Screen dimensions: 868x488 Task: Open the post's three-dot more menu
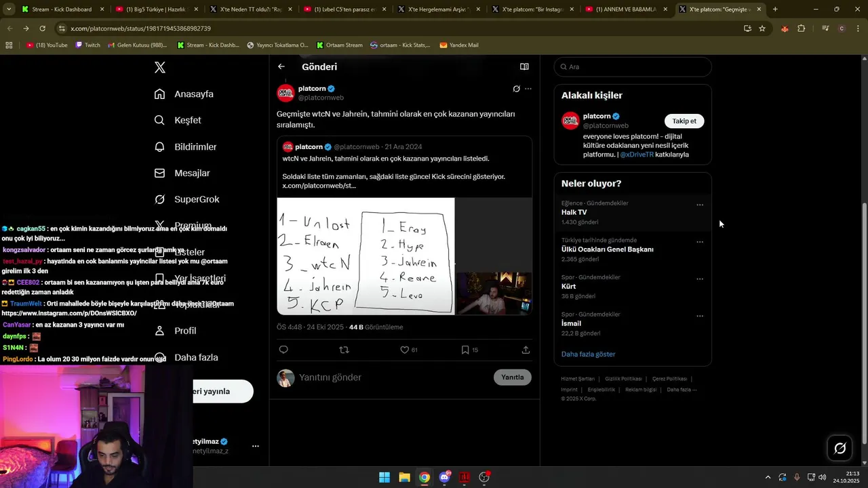click(528, 89)
